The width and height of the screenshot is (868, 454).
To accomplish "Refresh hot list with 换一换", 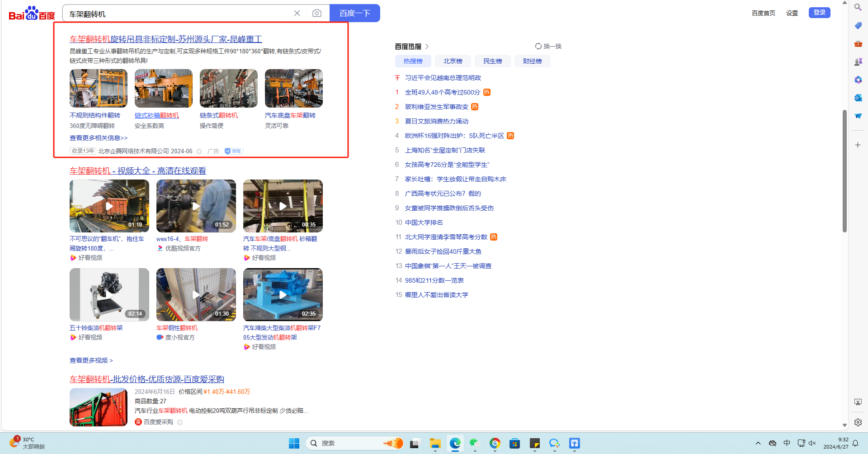I will point(548,46).
